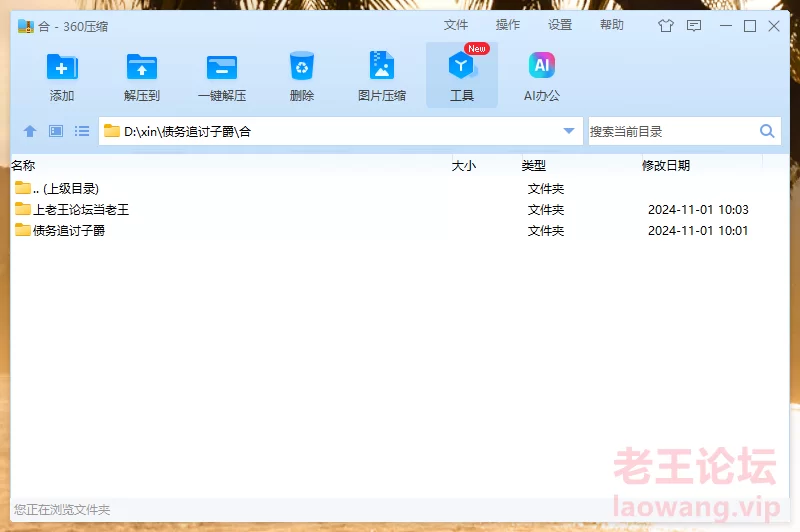Open the 设置 (Settings) menu
Screen dimensions: 800x532
tap(560, 25)
